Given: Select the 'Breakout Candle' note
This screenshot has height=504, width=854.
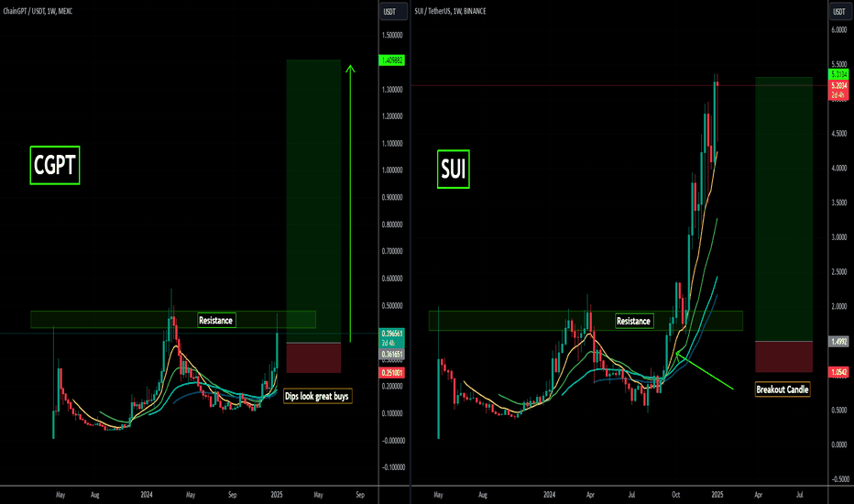Looking at the screenshot, I should click(783, 389).
